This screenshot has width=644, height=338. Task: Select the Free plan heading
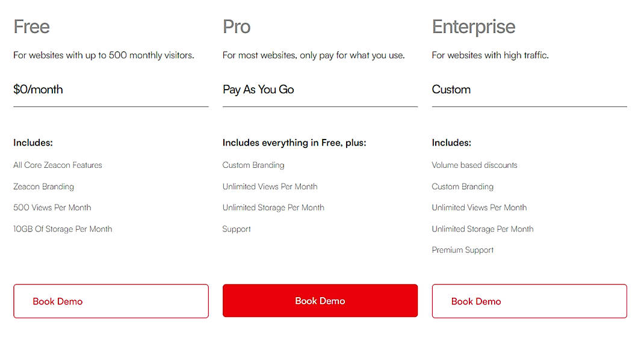[x=32, y=26]
